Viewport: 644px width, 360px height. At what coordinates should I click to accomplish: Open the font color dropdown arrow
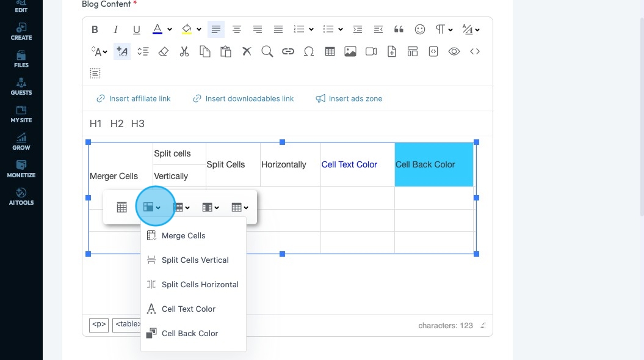click(170, 29)
